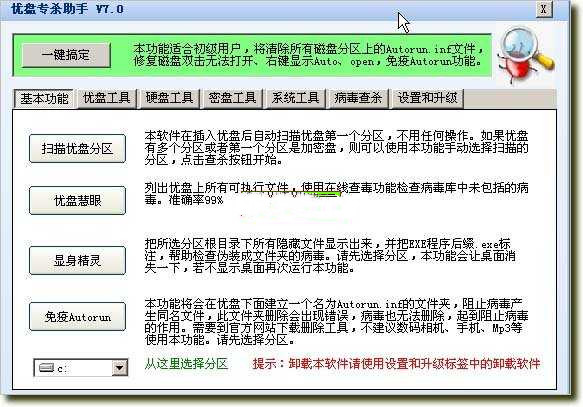This screenshot has height=407, width=583.
Task: Click the red 提示 uninstall hint text
Action: point(396,364)
